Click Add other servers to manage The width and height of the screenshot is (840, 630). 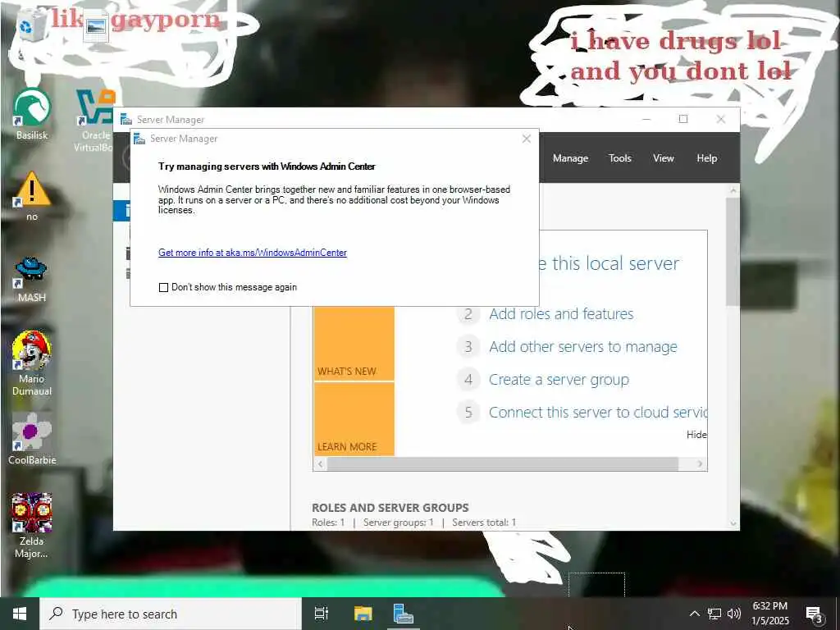tap(583, 347)
